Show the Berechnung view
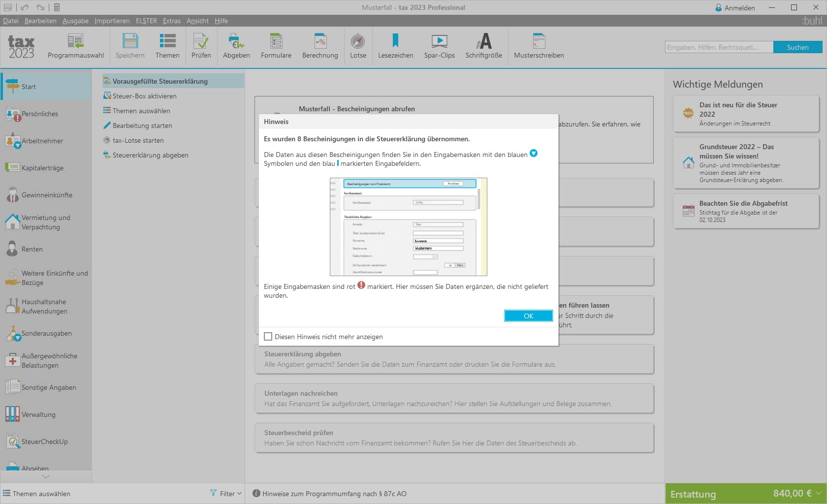 320,46
